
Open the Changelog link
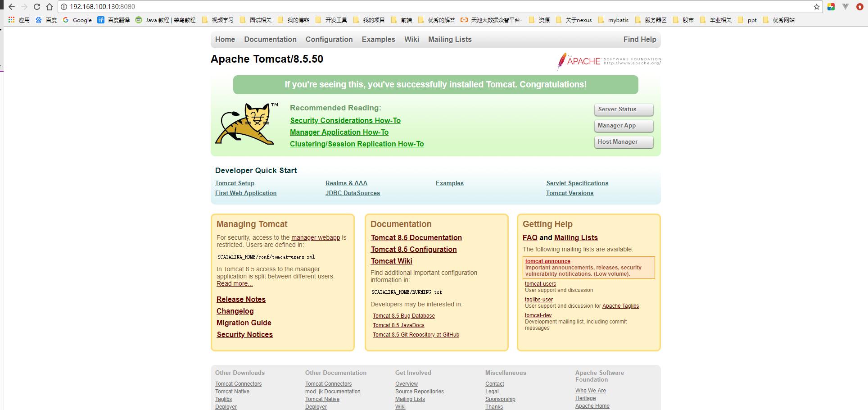[235, 311]
